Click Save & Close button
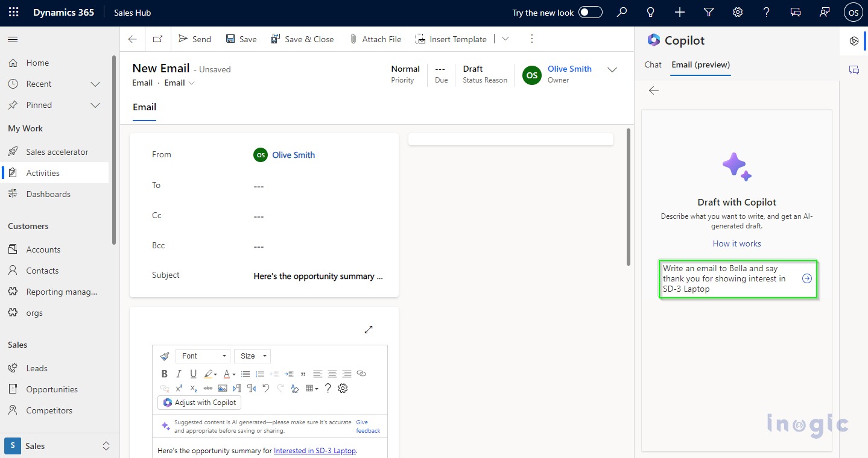This screenshot has height=458, width=868. coord(302,39)
